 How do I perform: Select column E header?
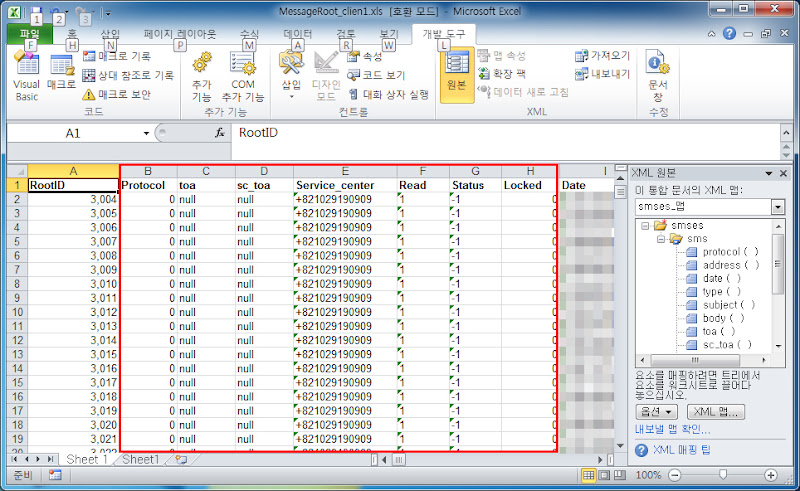coord(345,171)
